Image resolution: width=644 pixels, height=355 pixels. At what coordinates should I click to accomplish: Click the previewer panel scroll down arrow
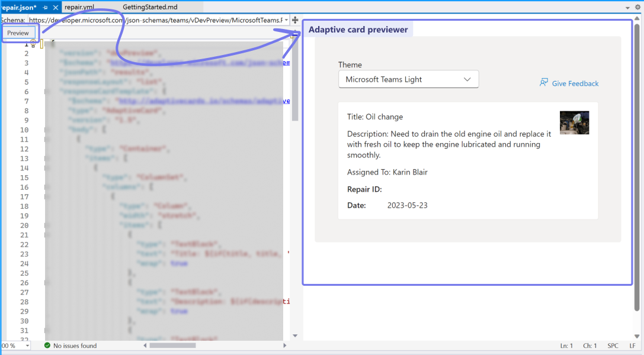coord(637,337)
